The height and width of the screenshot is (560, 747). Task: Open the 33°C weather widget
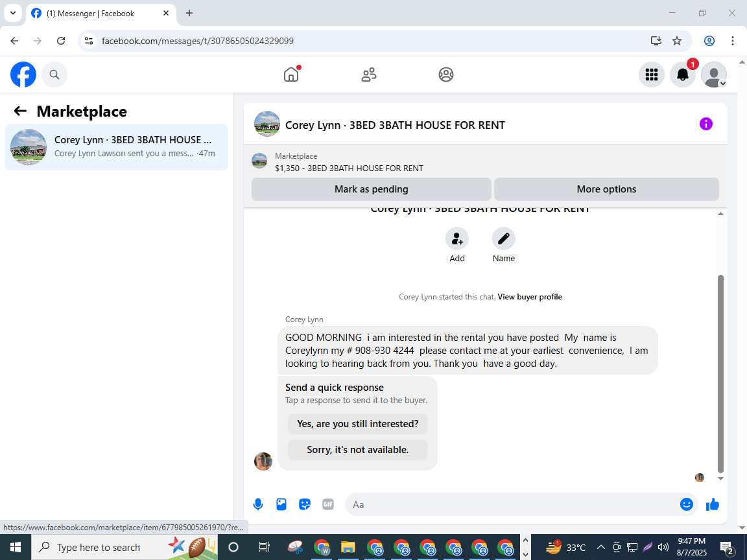pos(565,547)
